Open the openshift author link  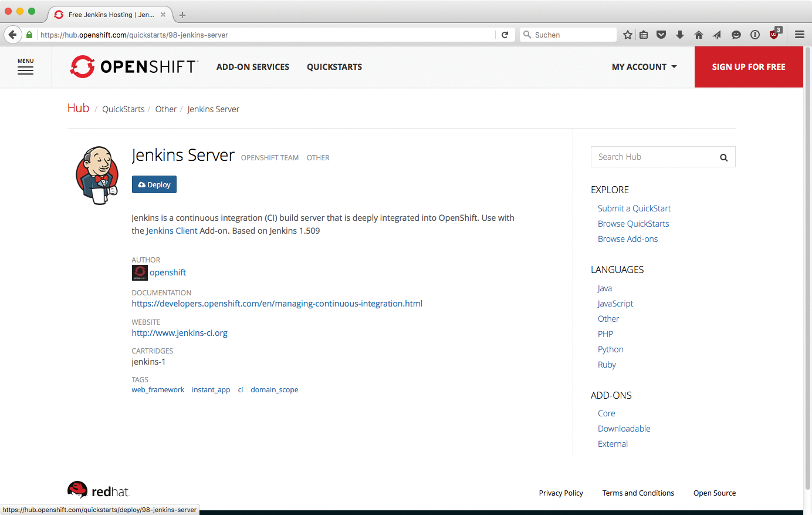pyautogui.click(x=168, y=272)
